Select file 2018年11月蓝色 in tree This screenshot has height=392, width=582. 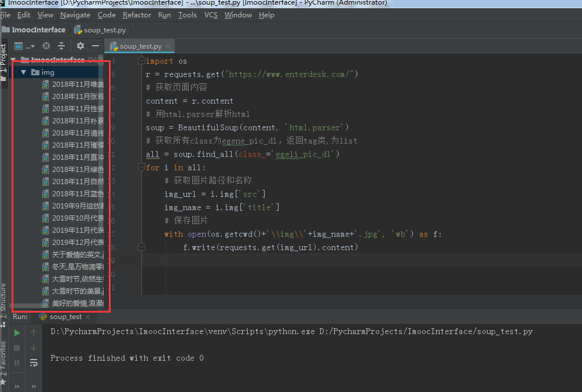[73, 194]
